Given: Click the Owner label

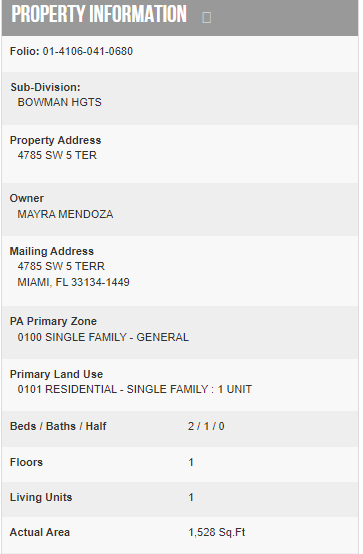Looking at the screenshot, I should pos(27,198).
